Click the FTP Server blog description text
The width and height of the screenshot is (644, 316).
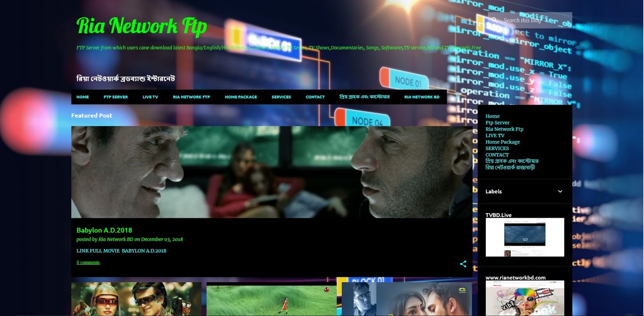click(279, 48)
